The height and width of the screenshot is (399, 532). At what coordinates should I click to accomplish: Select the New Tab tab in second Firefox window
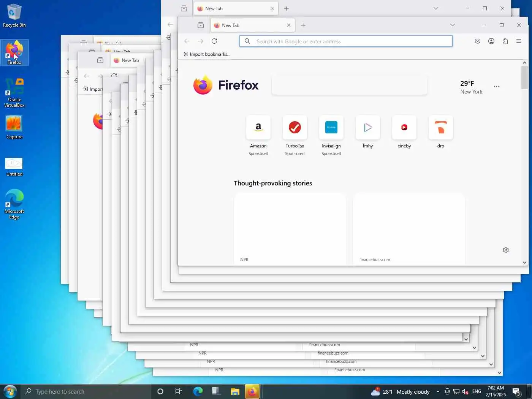point(235,8)
